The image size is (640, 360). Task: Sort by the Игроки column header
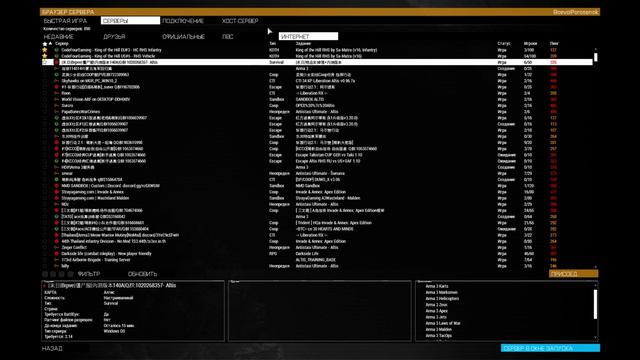coord(530,43)
